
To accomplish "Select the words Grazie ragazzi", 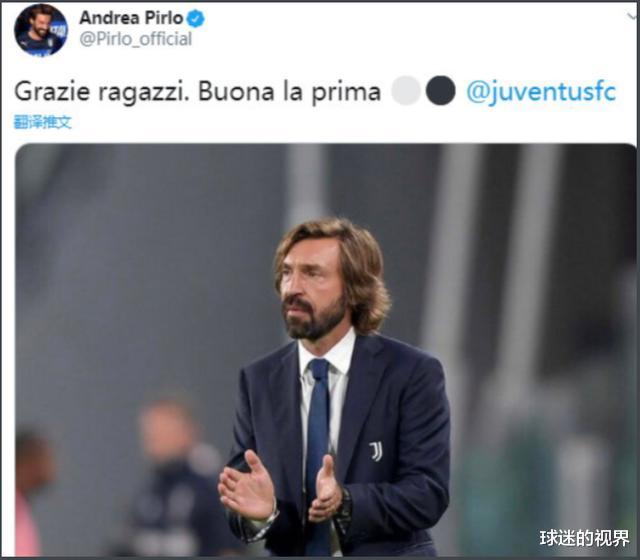I will click(x=102, y=92).
